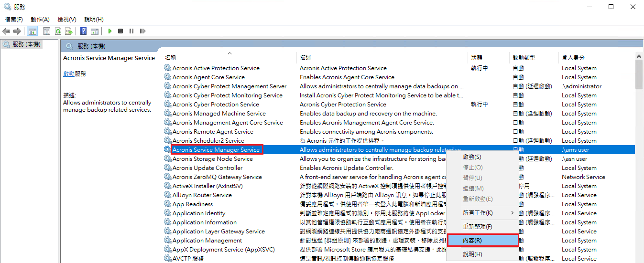
Task: Click the Restart Service toolbar icon
Action: [142, 31]
